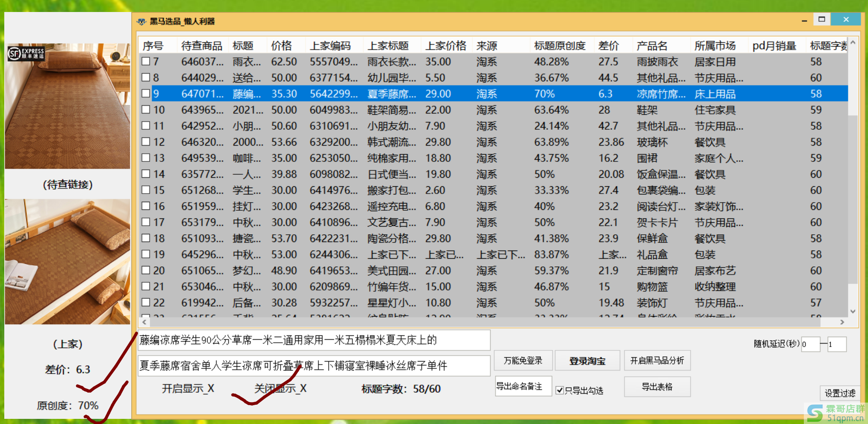Check the box for row 12

(146, 142)
